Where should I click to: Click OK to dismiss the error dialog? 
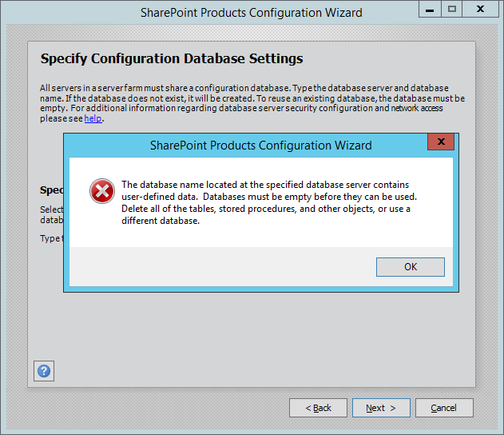[410, 267]
